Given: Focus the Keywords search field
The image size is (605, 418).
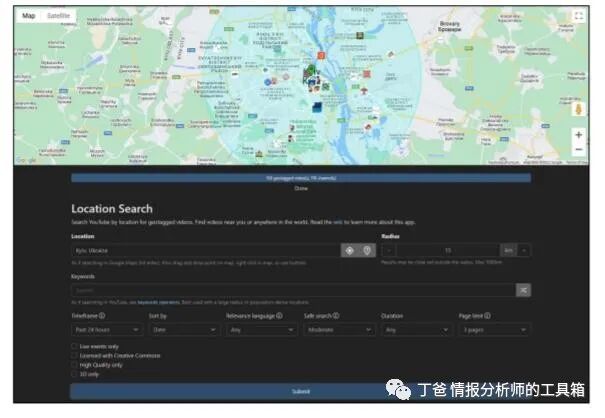Looking at the screenshot, I should [294, 290].
